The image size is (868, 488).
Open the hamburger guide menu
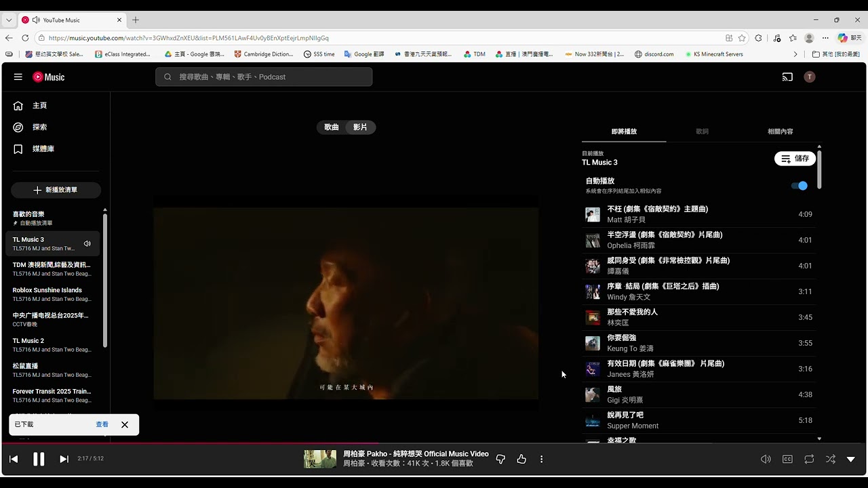pos(18,77)
